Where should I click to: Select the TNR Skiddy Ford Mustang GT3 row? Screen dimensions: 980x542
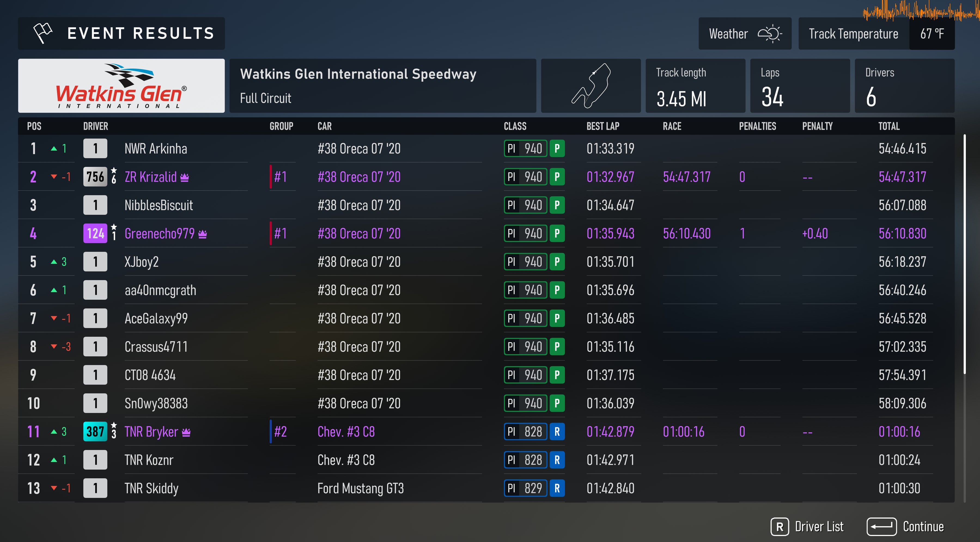(486, 488)
